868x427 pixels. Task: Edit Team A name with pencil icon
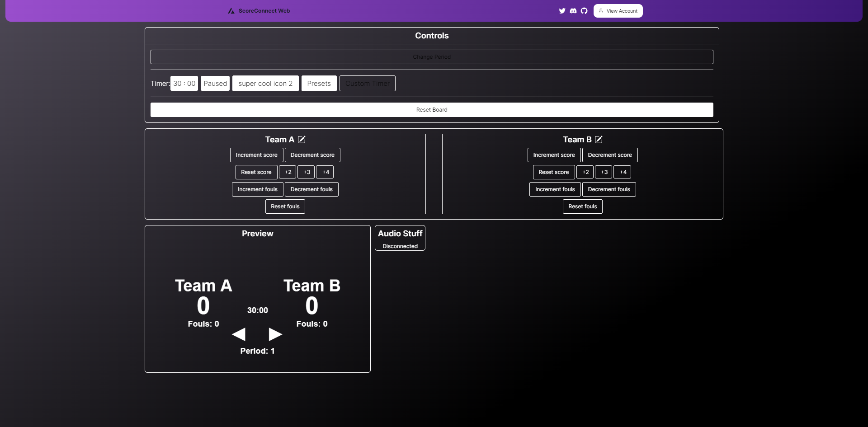click(x=302, y=140)
